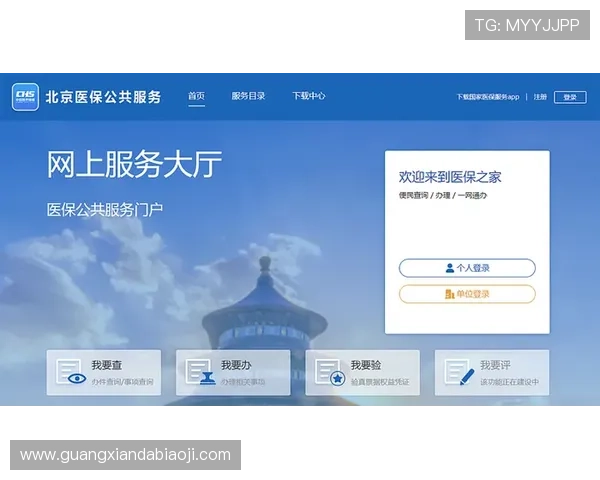The width and height of the screenshot is (600, 480).
Task: Click the pencil document icon for 我要评
Action: click(x=460, y=372)
